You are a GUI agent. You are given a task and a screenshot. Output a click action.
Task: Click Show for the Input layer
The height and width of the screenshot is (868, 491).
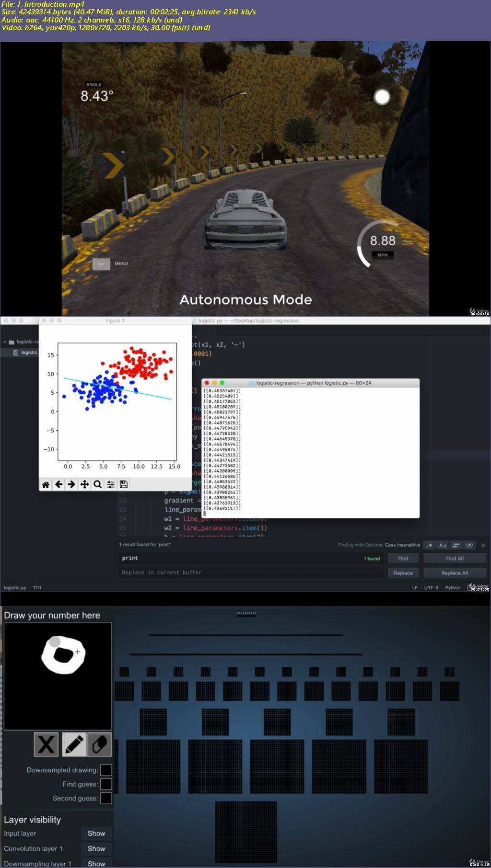[x=96, y=834]
